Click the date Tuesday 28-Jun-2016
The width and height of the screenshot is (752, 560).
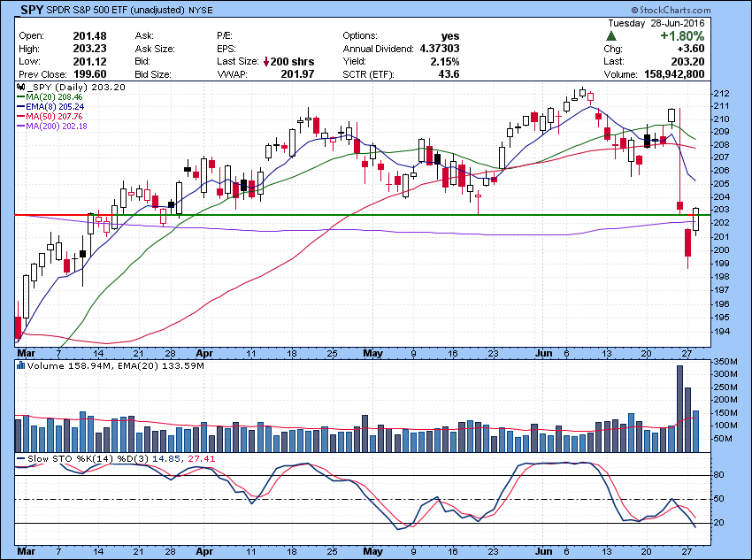[656, 23]
